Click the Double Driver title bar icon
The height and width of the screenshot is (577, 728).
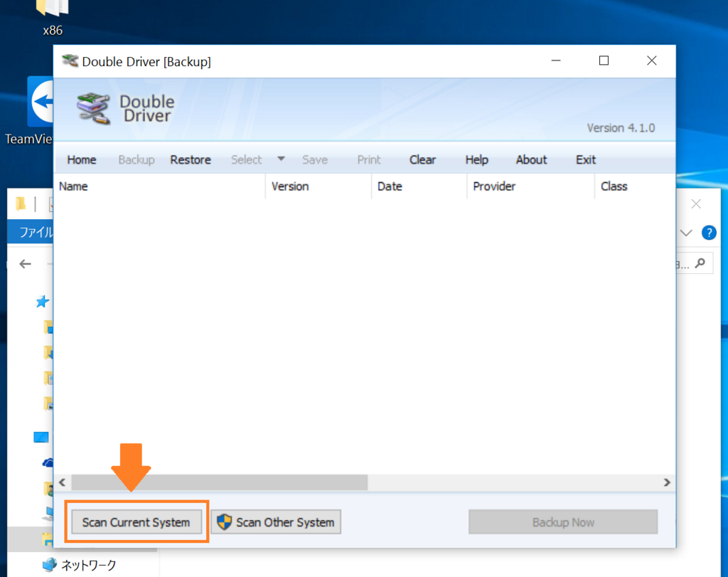click(x=70, y=61)
